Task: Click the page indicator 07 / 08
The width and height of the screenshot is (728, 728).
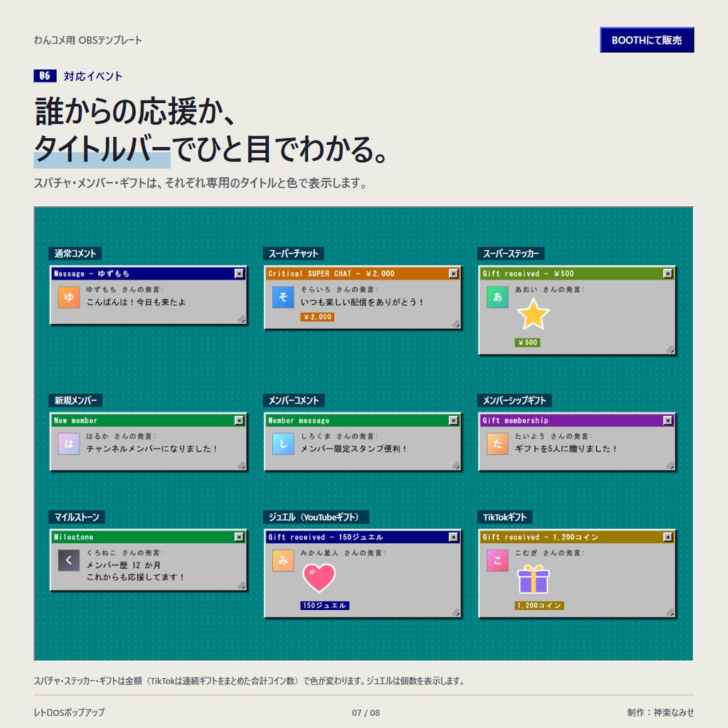Action: (366, 712)
